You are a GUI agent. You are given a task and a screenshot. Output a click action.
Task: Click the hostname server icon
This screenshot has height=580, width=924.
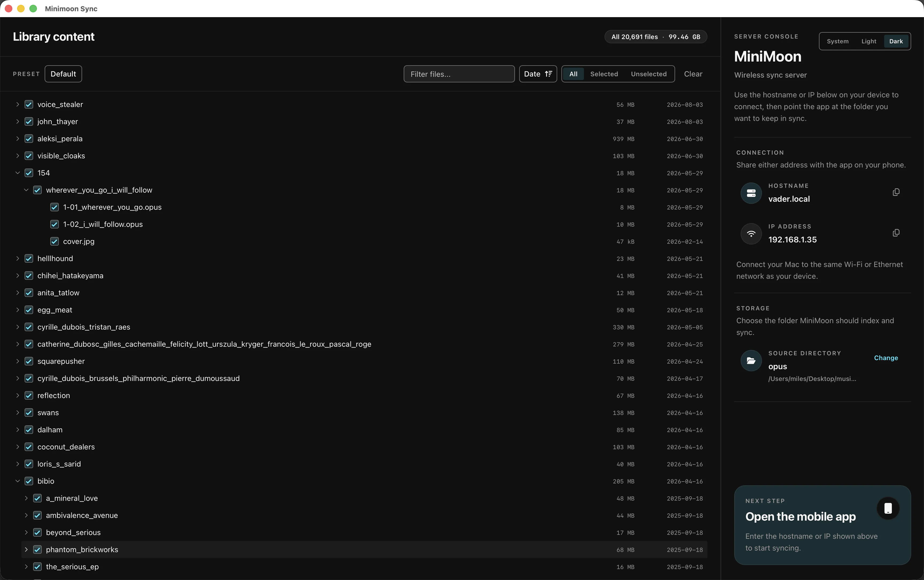[751, 193]
